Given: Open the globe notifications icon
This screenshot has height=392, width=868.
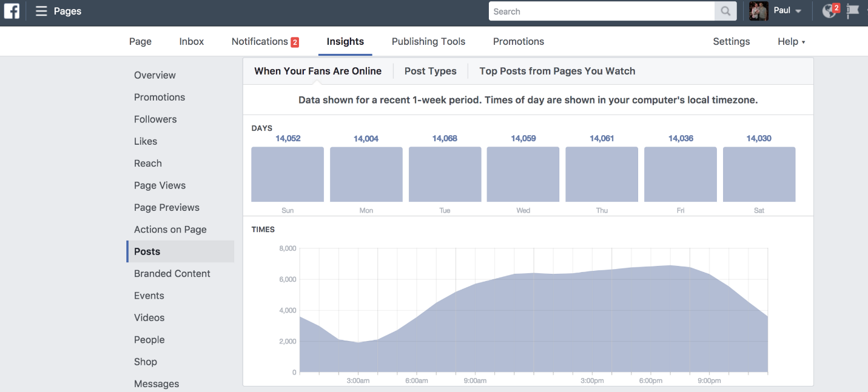Looking at the screenshot, I should point(830,11).
